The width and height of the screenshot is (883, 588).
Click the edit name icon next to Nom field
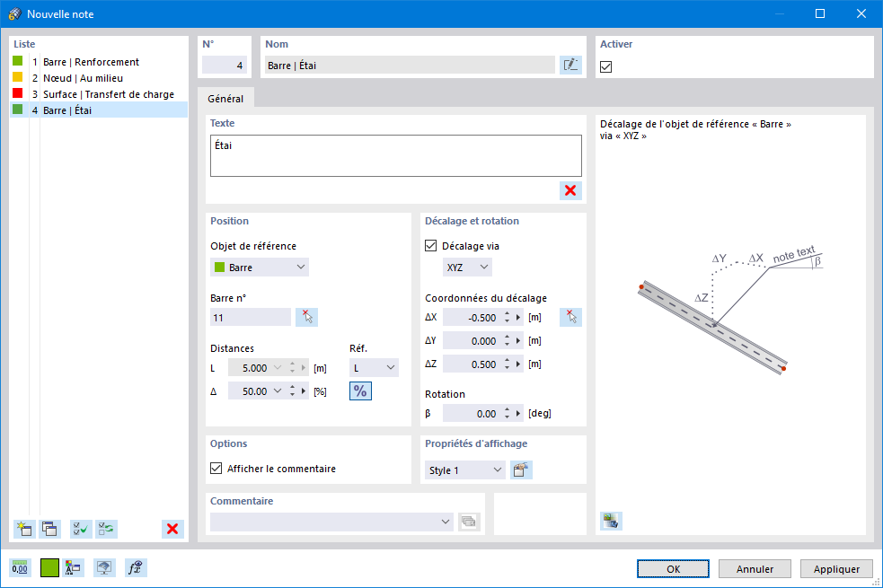(x=570, y=65)
